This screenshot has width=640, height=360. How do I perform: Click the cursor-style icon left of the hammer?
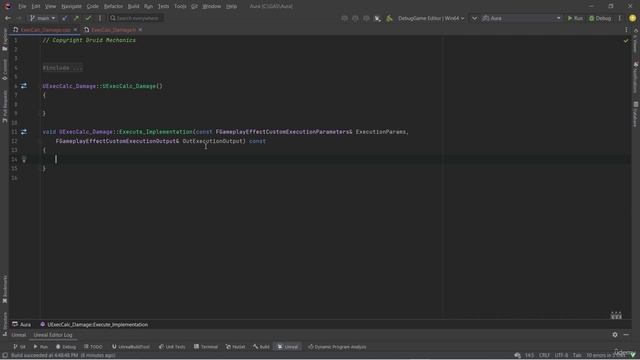coord(378,18)
